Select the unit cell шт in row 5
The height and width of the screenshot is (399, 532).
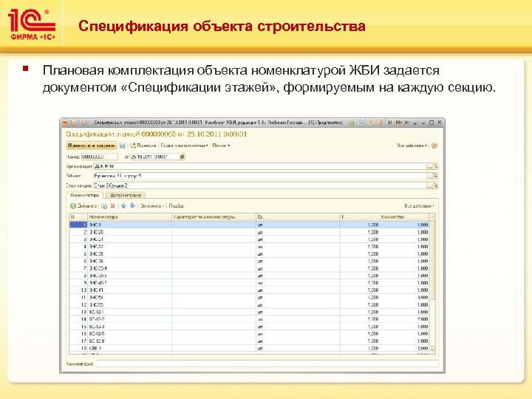pos(298,253)
